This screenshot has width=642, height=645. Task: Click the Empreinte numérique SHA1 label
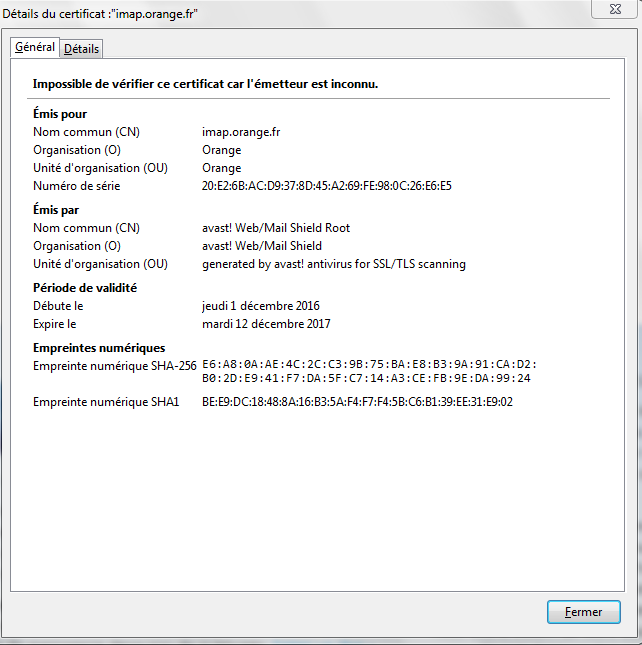pyautogui.click(x=106, y=402)
